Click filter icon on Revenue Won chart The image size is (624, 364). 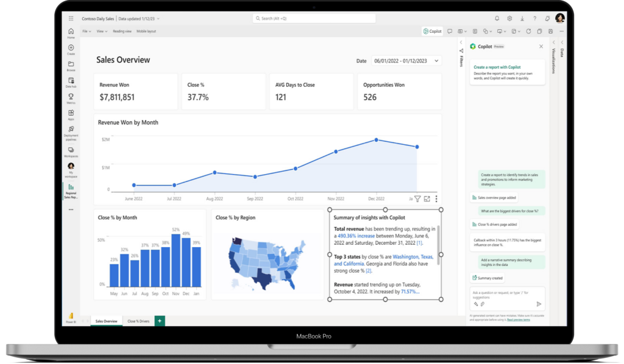pos(417,198)
